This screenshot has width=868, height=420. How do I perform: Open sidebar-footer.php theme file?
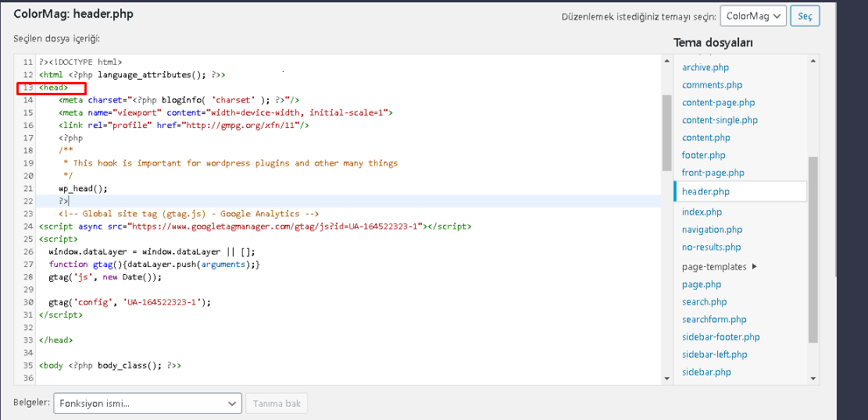721,337
